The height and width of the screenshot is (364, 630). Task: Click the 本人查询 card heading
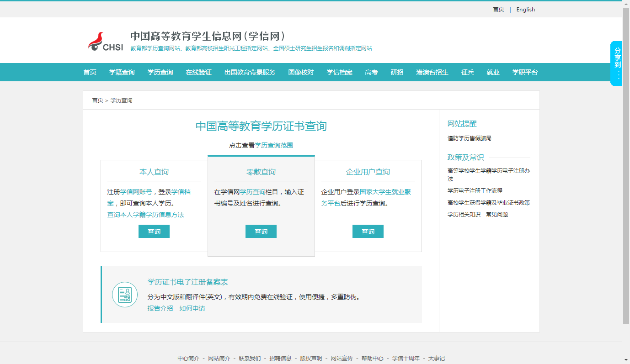[x=154, y=172]
